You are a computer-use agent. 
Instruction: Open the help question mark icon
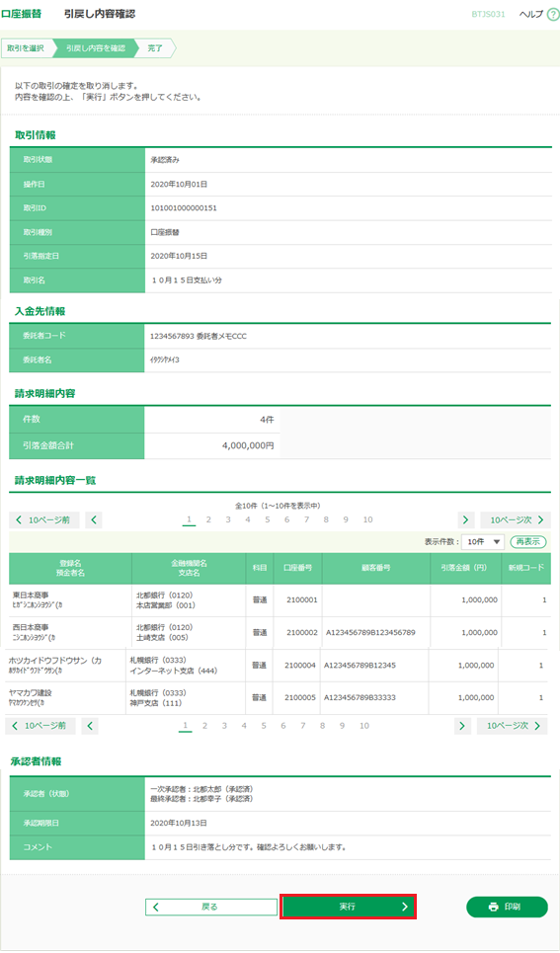(553, 15)
